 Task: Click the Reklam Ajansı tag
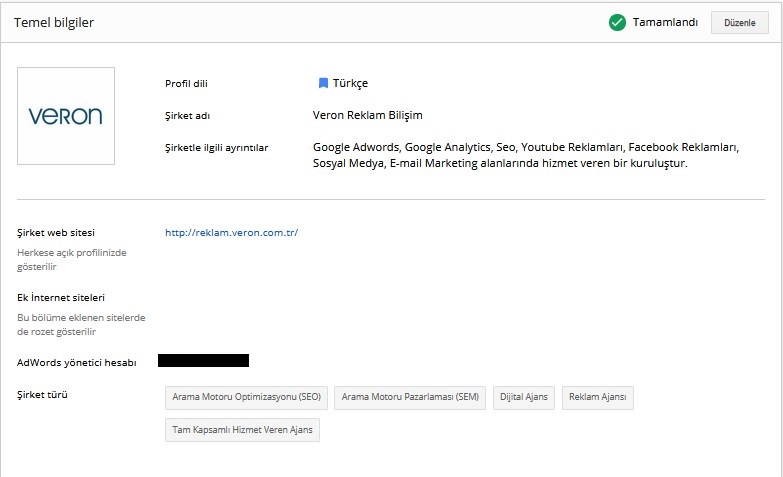click(x=597, y=397)
